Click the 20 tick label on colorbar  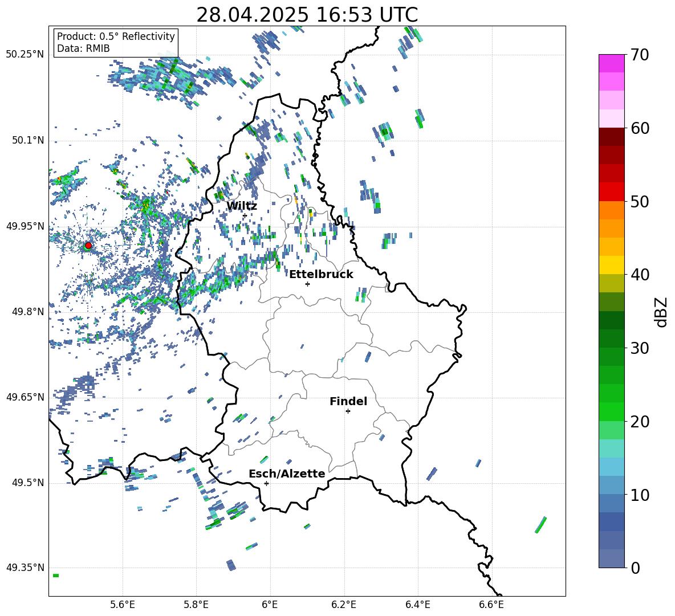[640, 421]
